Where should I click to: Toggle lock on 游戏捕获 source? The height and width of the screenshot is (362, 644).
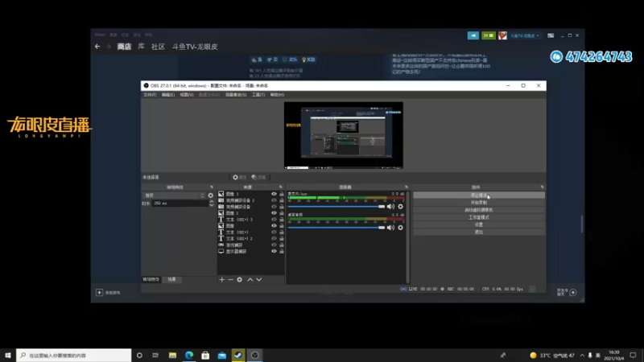[282, 245]
